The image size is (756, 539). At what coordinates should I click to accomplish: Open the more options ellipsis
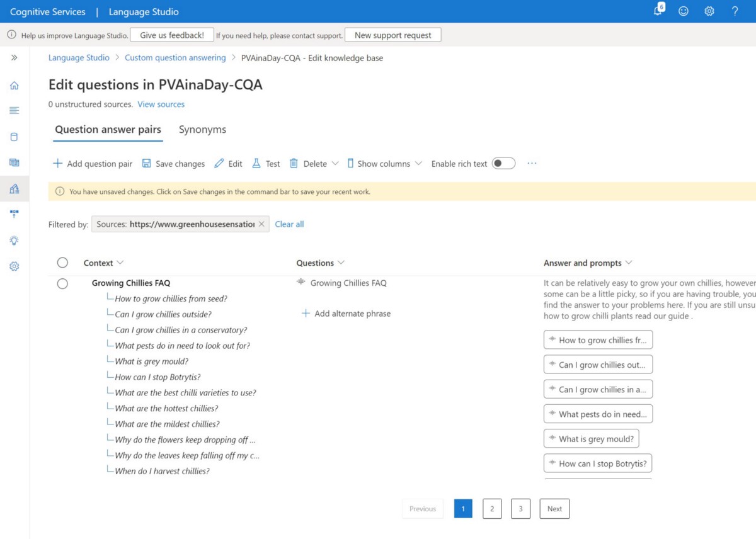pos(532,164)
